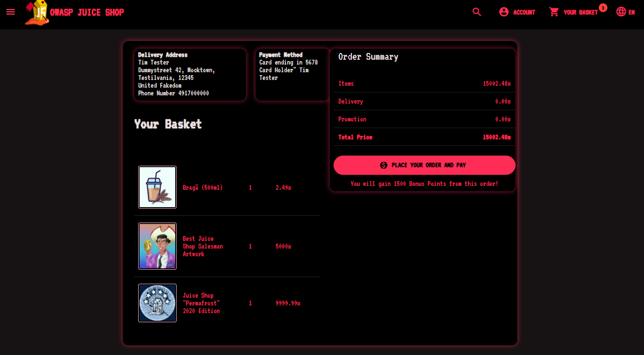
Task: Click the Dummystreet 42, Mocktown address line
Action: coord(177,70)
